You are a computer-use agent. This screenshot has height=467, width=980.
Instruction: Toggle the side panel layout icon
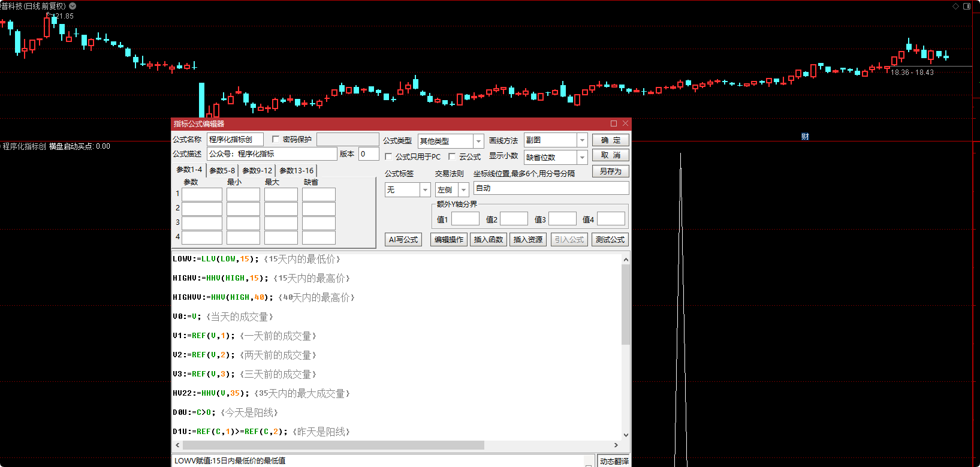966,7
